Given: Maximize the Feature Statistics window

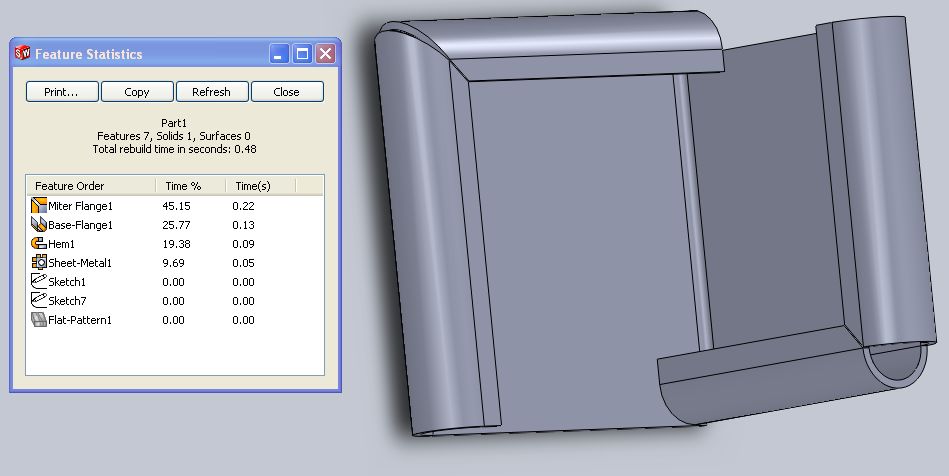Looking at the screenshot, I should click(x=303, y=54).
